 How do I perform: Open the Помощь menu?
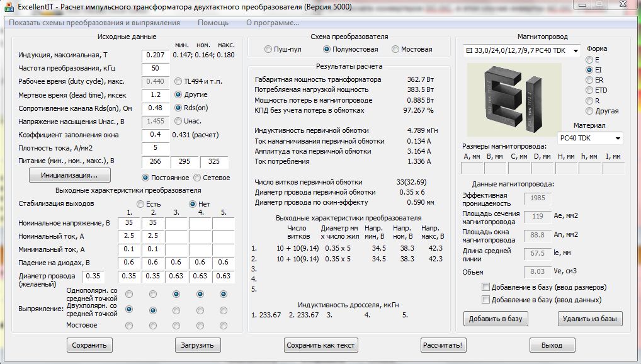(213, 23)
